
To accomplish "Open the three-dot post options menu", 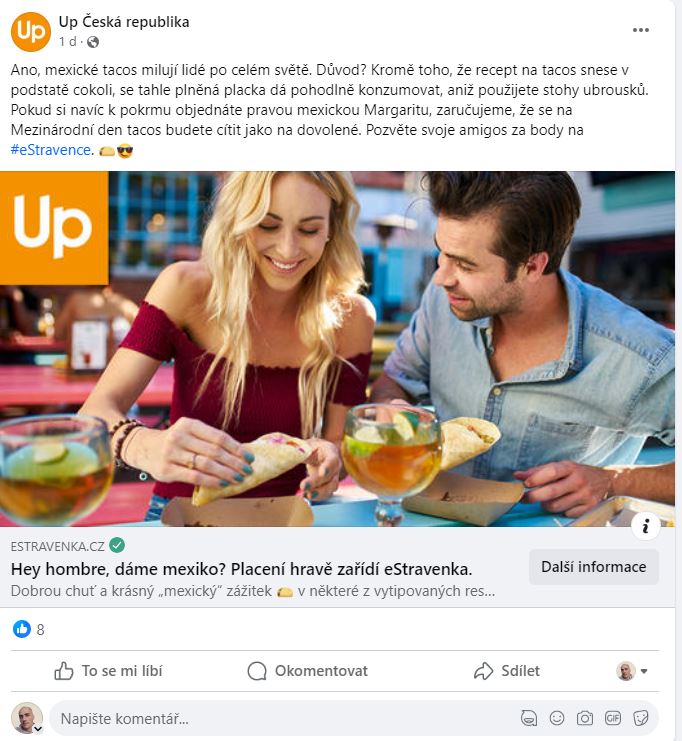I will (640, 30).
